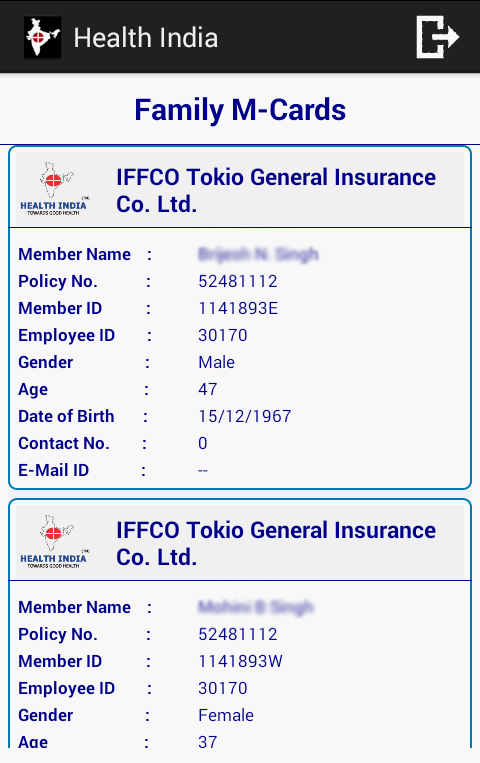Screen dimensions: 480x763
Task: Tap the Health India app logo
Action: [42, 37]
